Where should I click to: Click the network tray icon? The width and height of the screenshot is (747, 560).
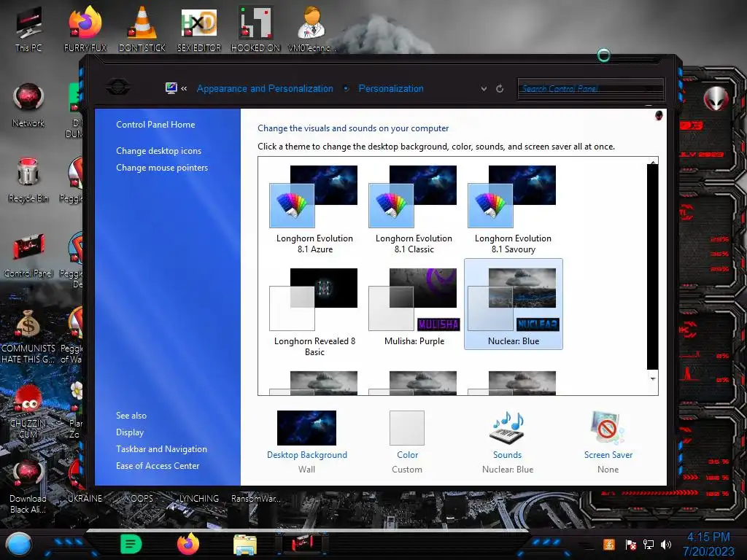648,544
